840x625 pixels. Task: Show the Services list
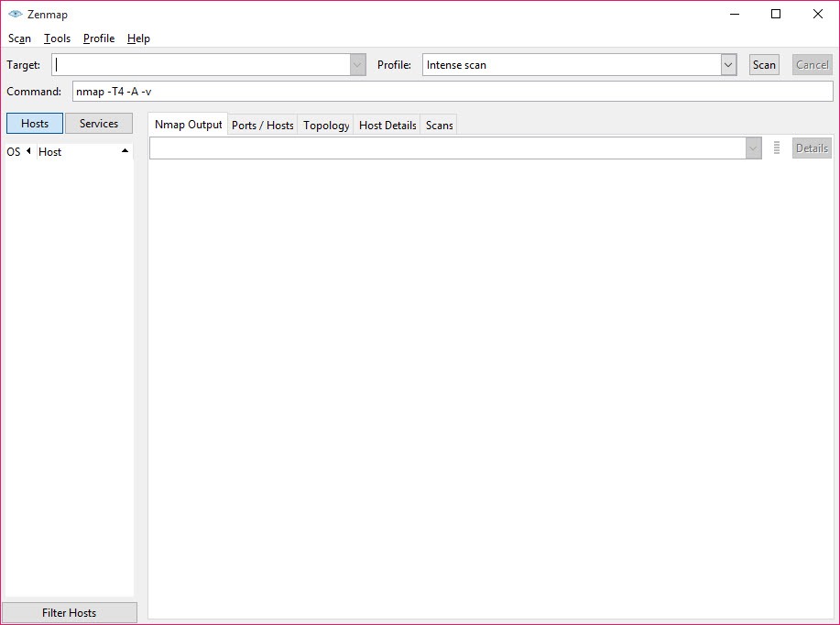[99, 124]
